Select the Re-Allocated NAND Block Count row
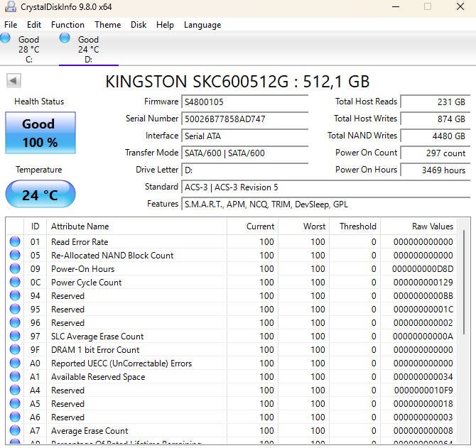The image size is (476, 448). coord(112,256)
